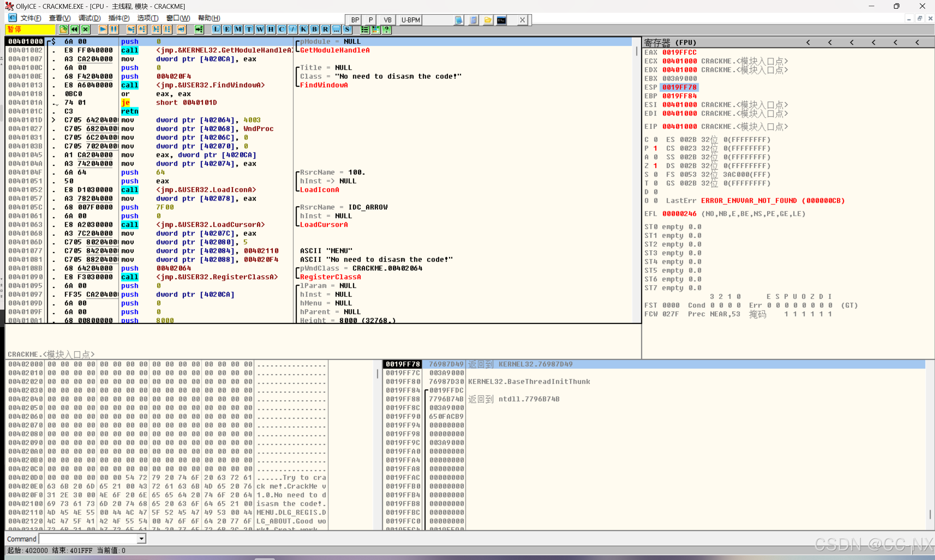Toggle the Z zero flag value
The image size is (935, 560).
[x=656, y=166]
